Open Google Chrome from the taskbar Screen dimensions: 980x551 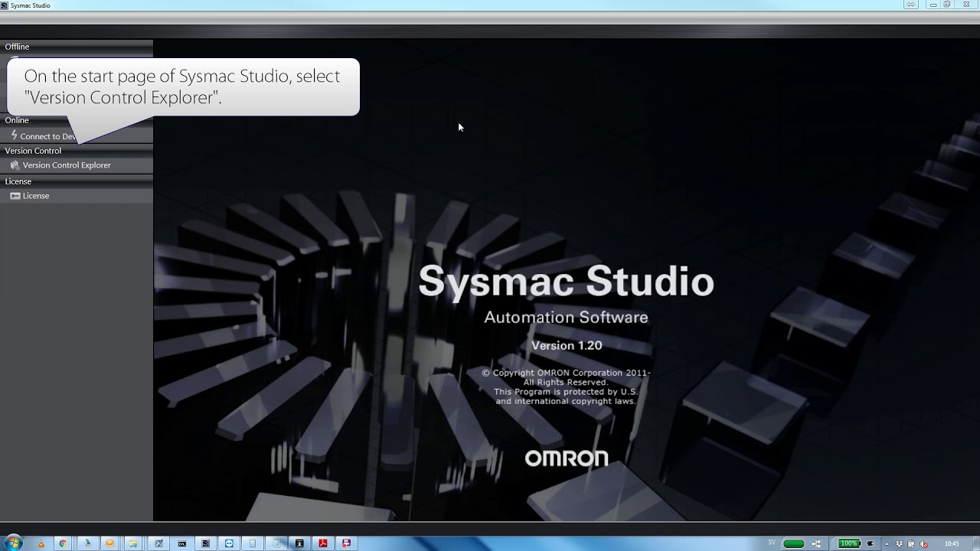tap(63, 543)
